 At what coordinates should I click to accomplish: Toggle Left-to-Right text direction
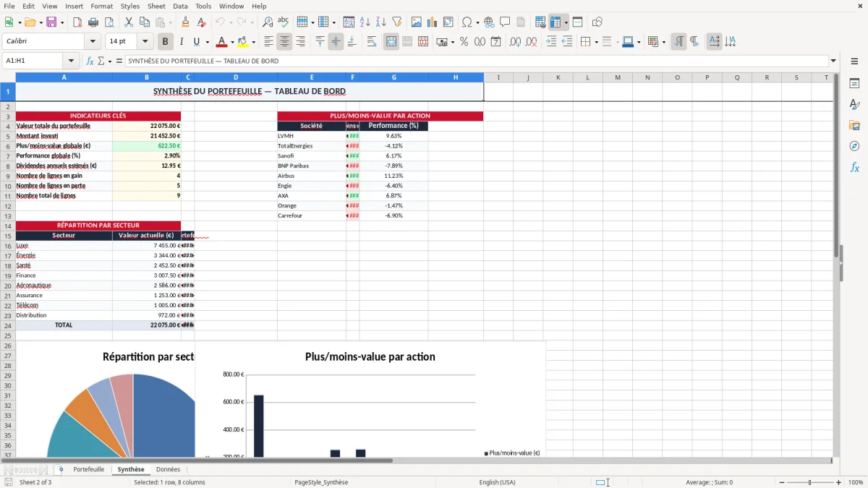[x=678, y=42]
